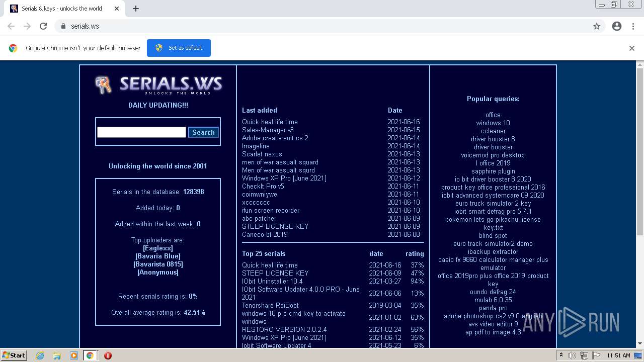Click the Set as default button

coord(179,48)
